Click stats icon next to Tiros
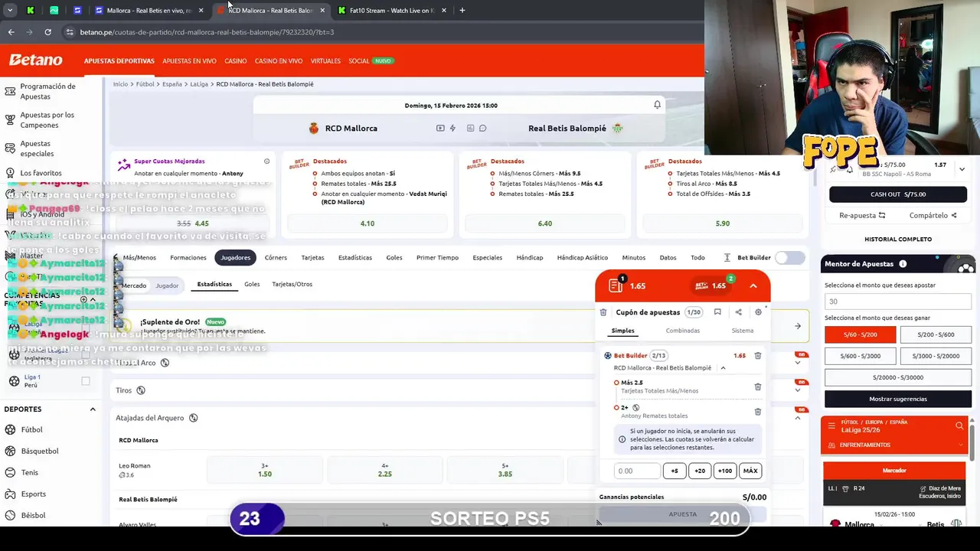 click(140, 390)
